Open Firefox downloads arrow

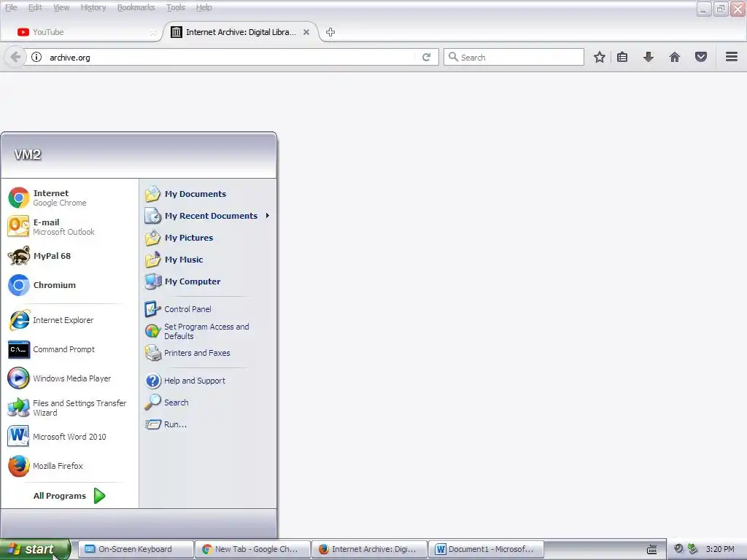tap(649, 57)
